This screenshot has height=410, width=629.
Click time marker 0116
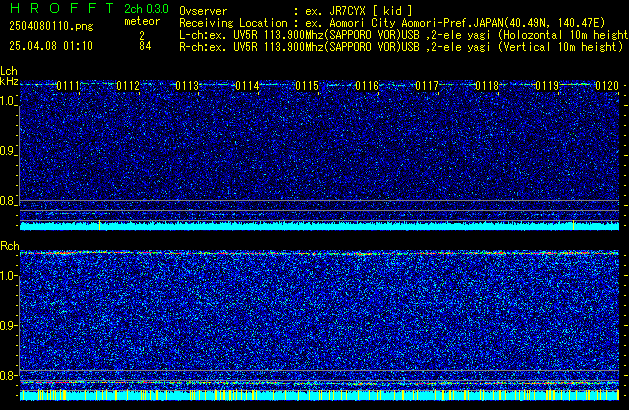tap(367, 86)
